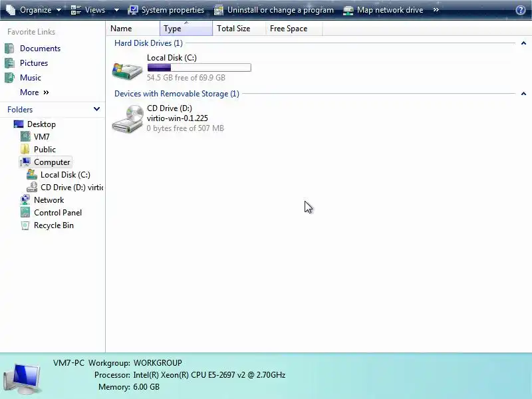Open the Organize menu

[x=34, y=10]
